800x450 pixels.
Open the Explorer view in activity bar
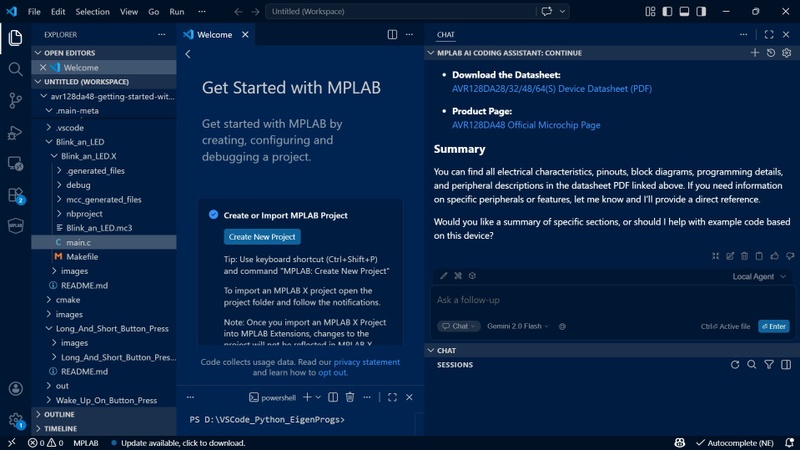coord(15,38)
